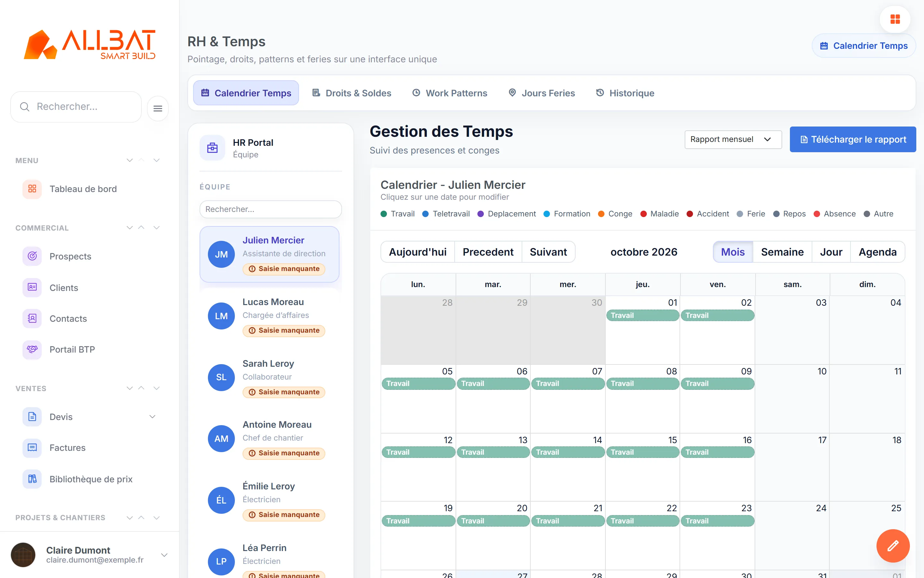Click the Aujourd'hui button
924x578 pixels.
tap(418, 252)
